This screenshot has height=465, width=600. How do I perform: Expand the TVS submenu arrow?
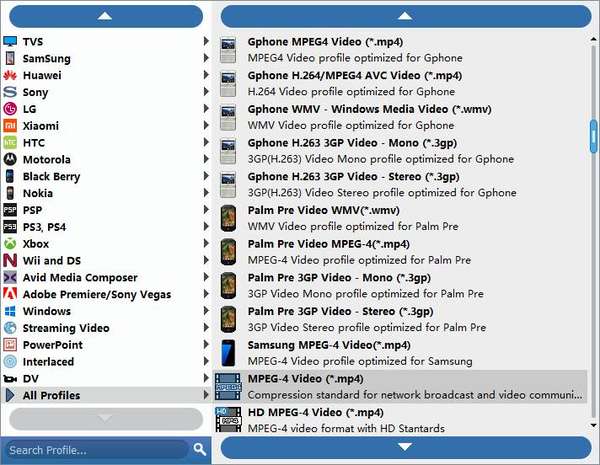click(206, 41)
